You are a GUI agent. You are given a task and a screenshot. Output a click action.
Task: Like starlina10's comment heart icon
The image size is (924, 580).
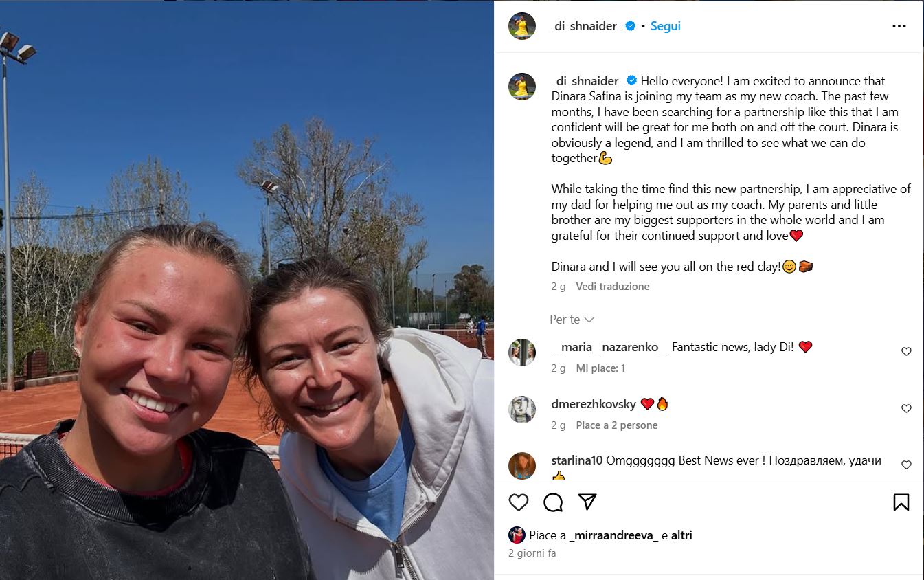[906, 465]
